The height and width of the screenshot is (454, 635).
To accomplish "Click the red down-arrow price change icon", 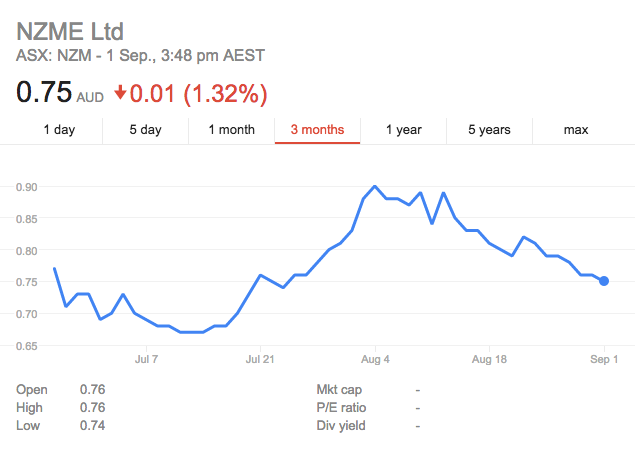I will (120, 92).
